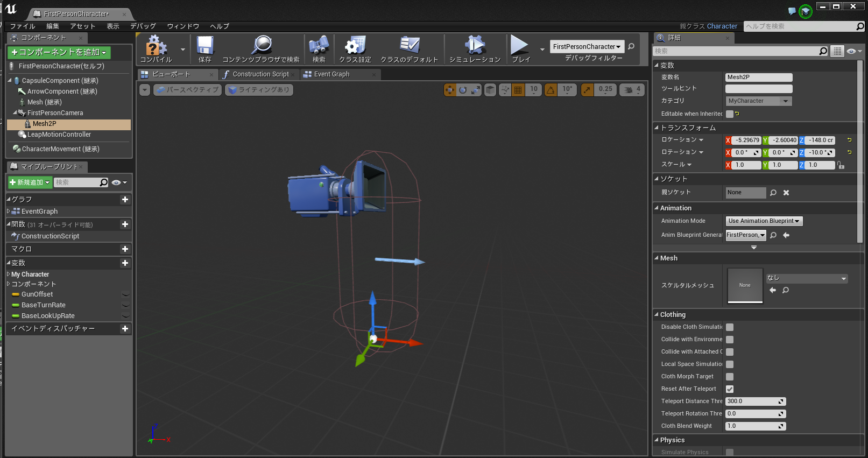868x458 pixels.
Task: Toggle grid snapping in viewport toolbar
Action: click(x=518, y=90)
